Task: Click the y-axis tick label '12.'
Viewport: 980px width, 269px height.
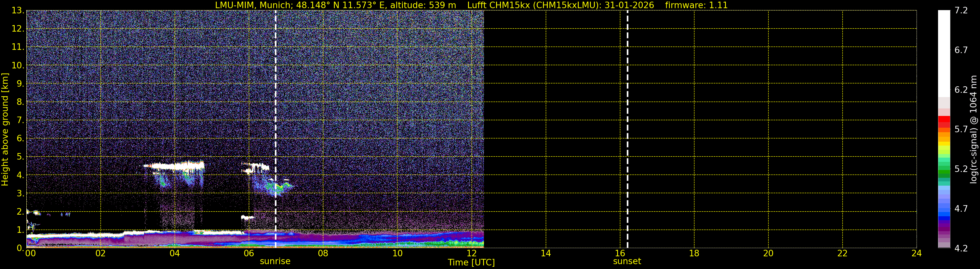Action: (18, 29)
